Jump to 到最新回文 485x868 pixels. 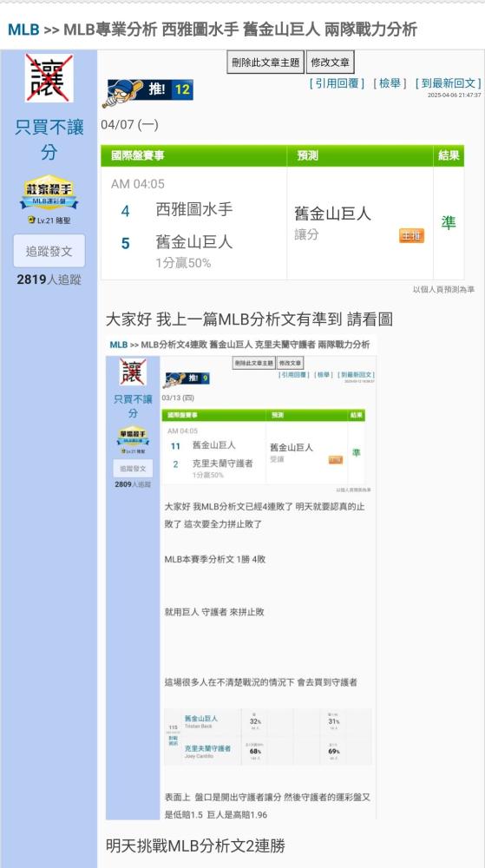[448, 83]
